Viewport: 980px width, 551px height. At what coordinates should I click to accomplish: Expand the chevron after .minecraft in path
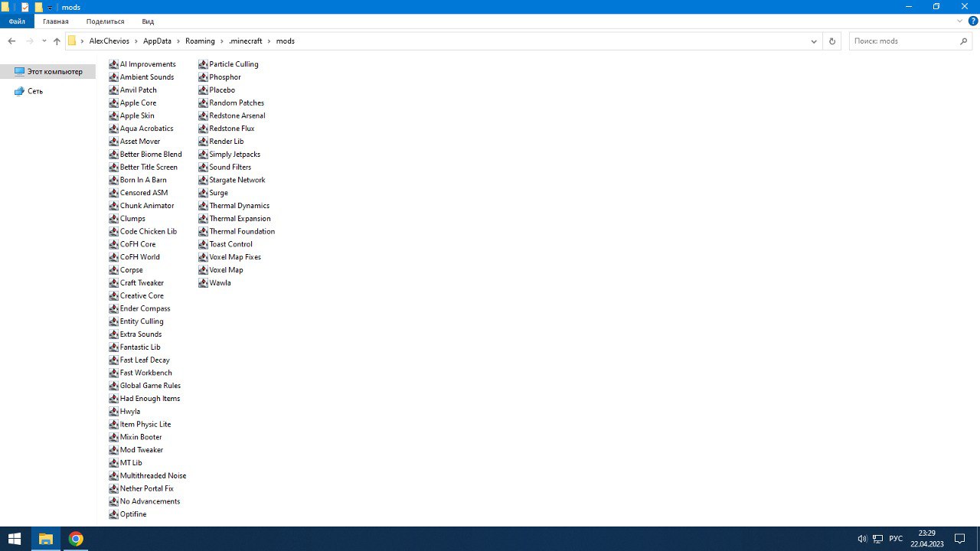(269, 41)
